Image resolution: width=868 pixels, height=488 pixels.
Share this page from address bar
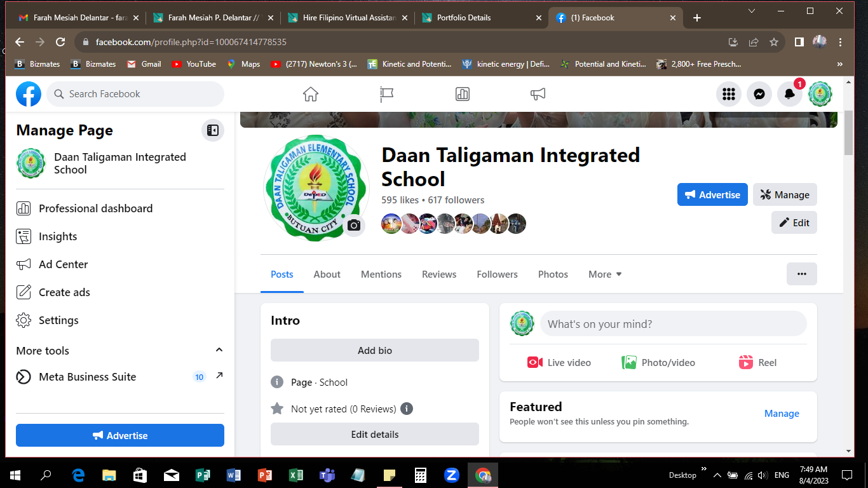click(754, 42)
